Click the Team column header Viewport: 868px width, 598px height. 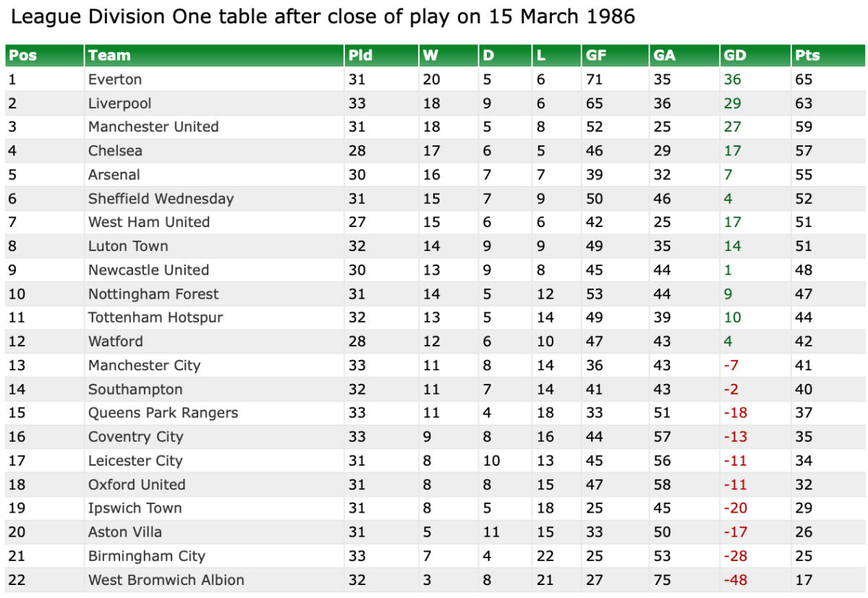[109, 56]
